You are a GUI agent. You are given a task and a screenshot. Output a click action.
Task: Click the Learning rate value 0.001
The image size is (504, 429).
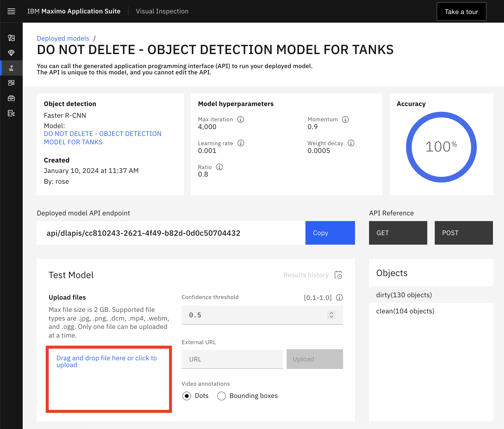click(207, 151)
